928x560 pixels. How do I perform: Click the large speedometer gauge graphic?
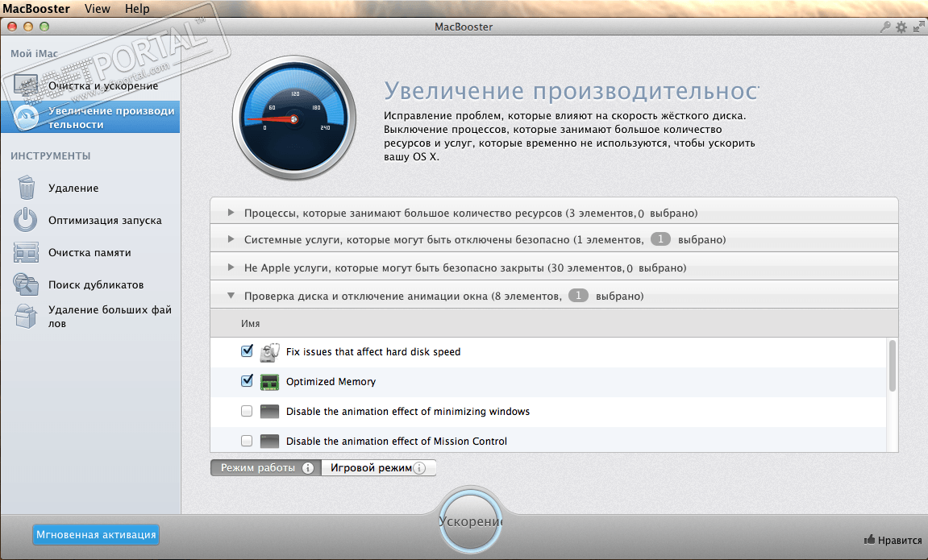[294, 118]
